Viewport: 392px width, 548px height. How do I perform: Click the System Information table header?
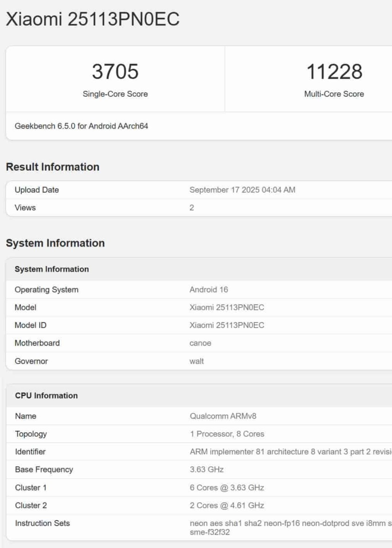52,269
